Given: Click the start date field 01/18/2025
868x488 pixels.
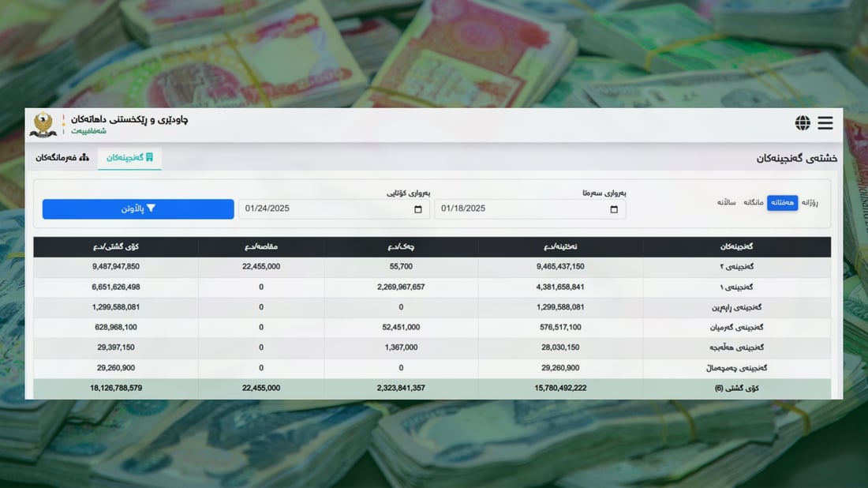Looking at the screenshot, I should [521, 209].
